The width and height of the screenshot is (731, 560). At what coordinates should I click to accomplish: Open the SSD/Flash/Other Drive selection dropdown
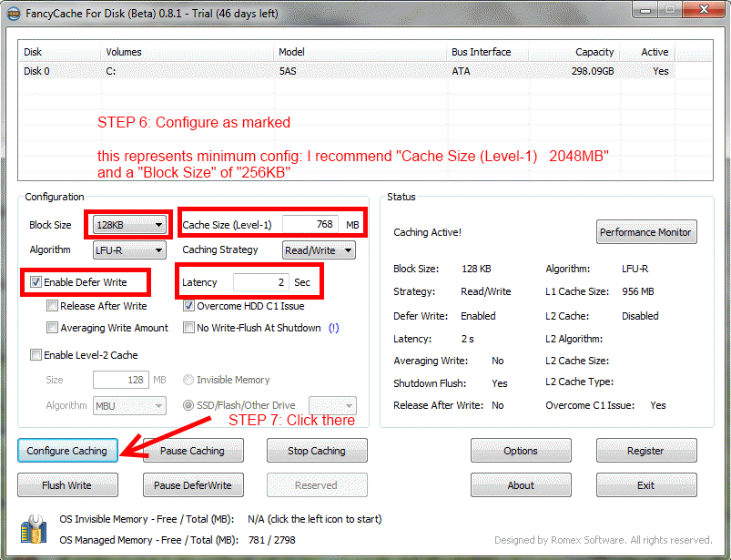point(333,406)
